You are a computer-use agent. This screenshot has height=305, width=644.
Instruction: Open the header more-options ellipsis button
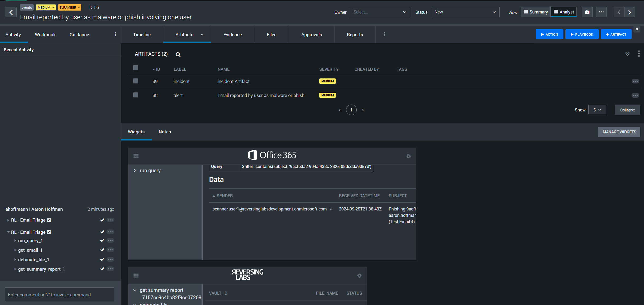601,12
